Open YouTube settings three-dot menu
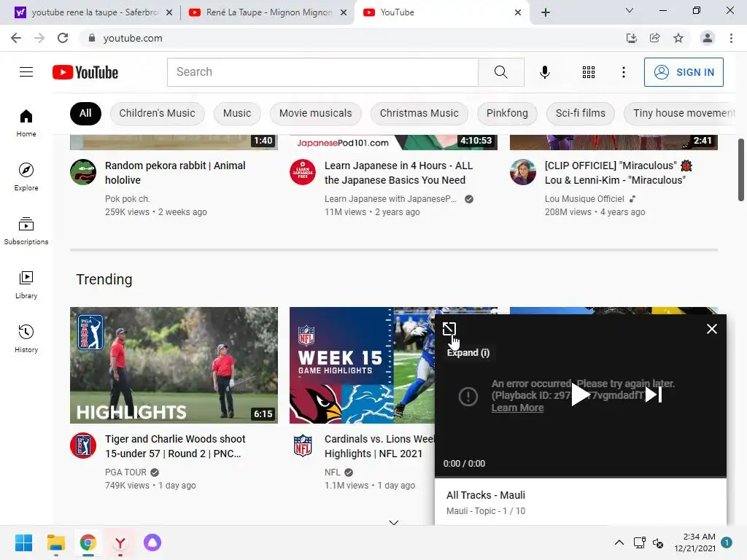747x560 pixels. (624, 72)
